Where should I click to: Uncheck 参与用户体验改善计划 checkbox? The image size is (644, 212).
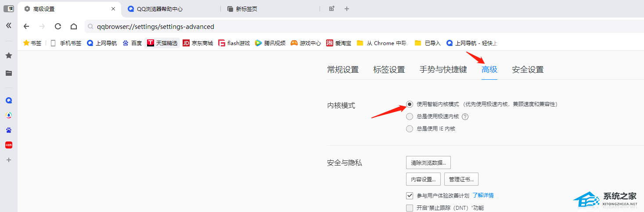click(410, 195)
